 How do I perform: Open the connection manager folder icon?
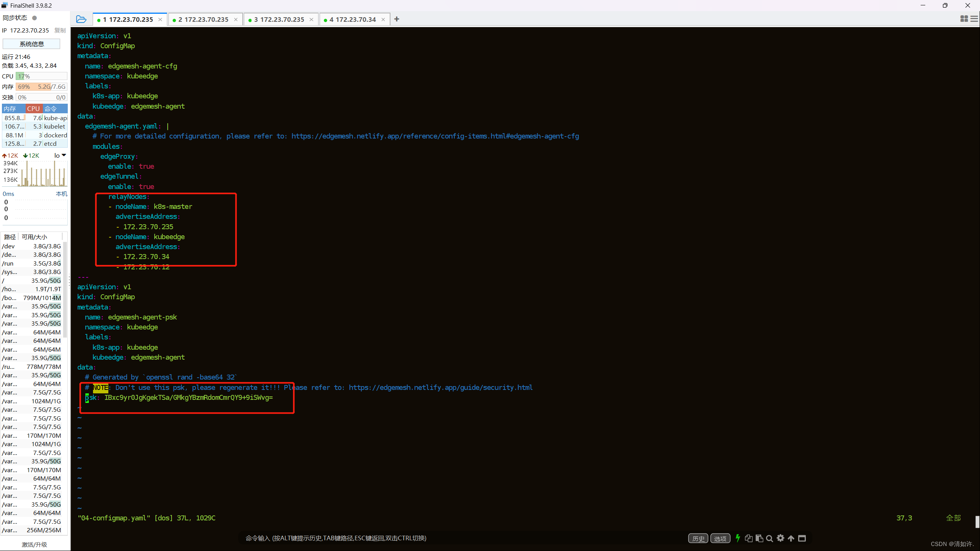click(81, 19)
